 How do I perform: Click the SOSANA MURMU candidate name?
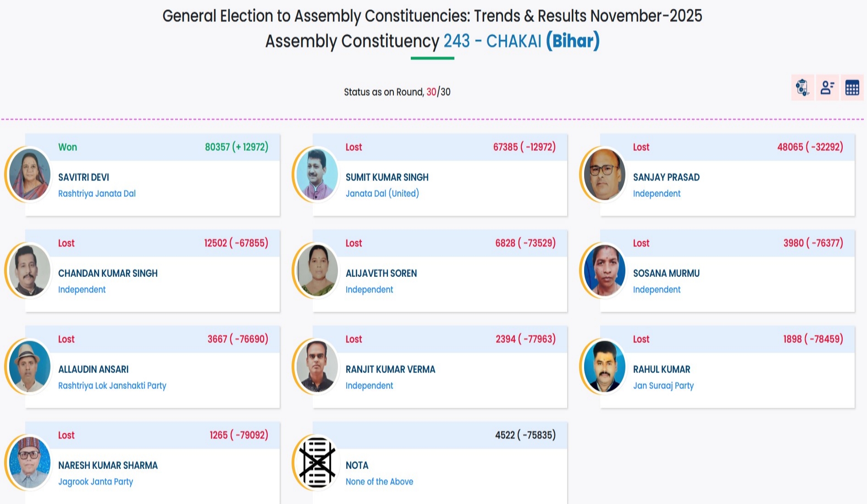[666, 274]
